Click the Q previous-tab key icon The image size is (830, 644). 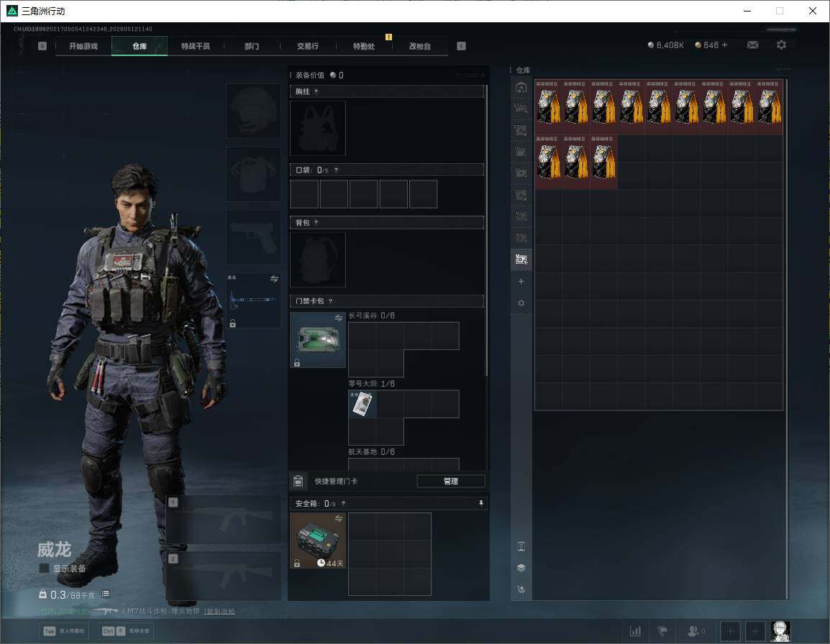[42, 46]
